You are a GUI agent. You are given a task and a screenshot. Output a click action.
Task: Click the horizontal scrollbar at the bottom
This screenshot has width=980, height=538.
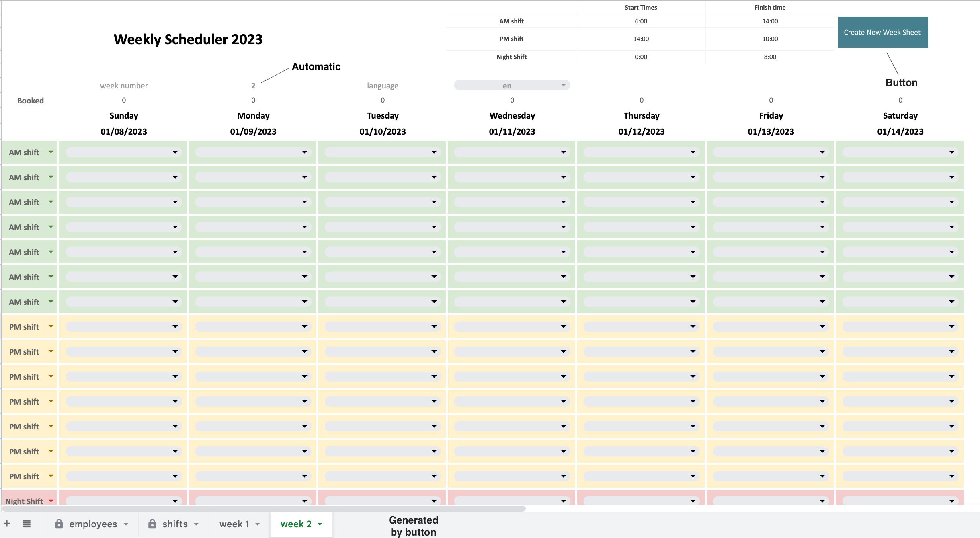[x=261, y=508]
